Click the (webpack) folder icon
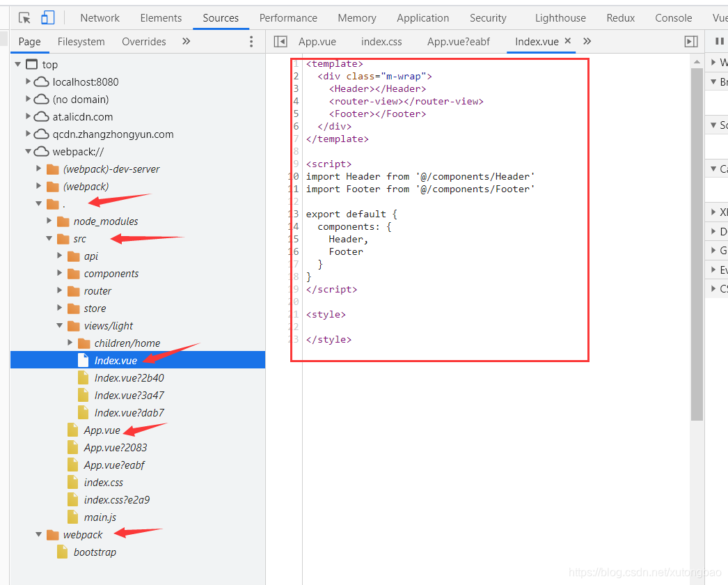The height and width of the screenshot is (585, 728). tap(53, 187)
